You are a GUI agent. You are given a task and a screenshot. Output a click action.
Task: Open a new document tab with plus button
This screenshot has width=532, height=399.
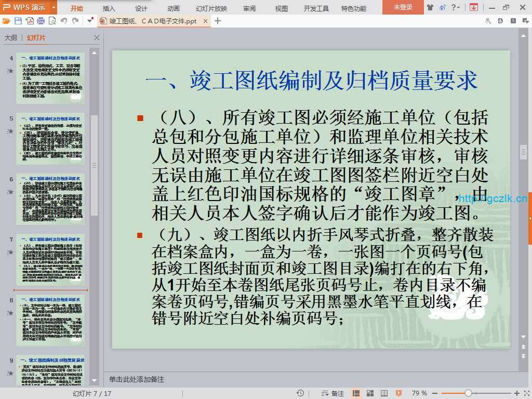[218, 21]
